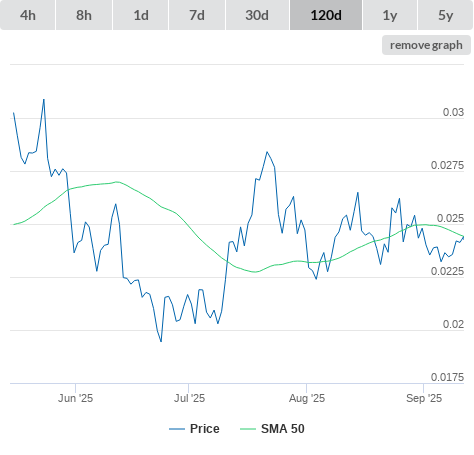The width and height of the screenshot is (474, 455).
Task: Click the Sep '25 axis marker
Action: tap(424, 398)
